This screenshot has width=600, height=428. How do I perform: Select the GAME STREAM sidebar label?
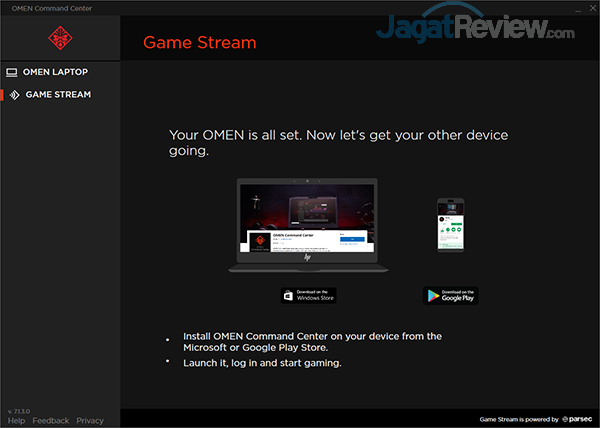click(x=58, y=95)
